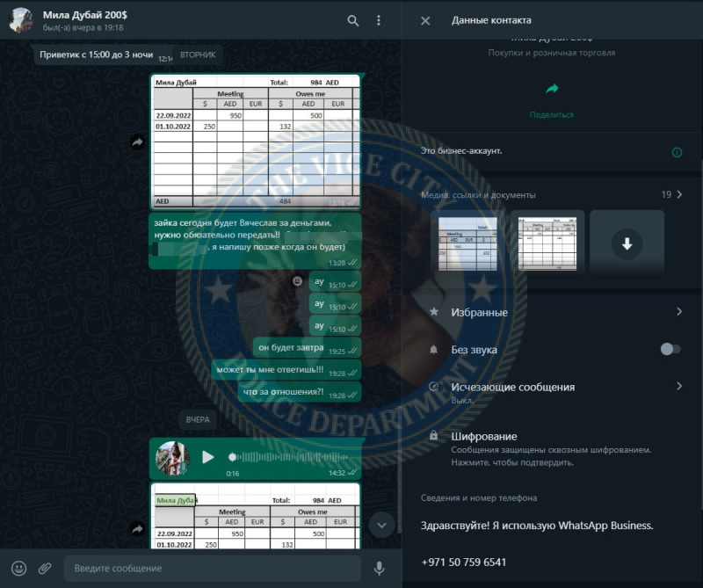Screen dimensions: 703x588
Task: Close the contact info panel
Action: point(425,20)
